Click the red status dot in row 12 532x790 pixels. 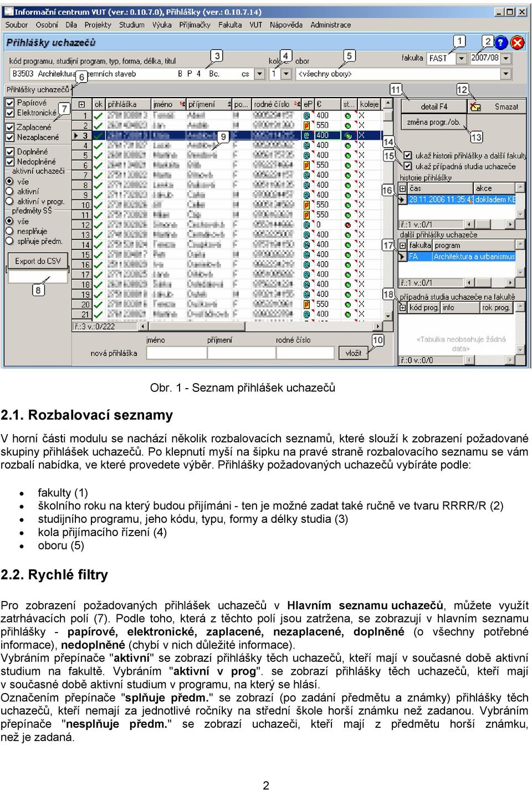pyautogui.click(x=347, y=225)
